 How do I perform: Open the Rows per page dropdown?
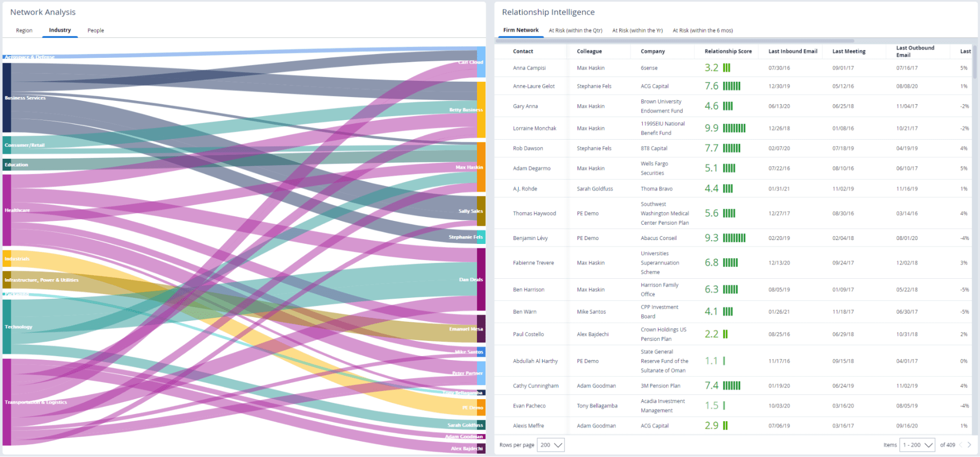[550, 445]
